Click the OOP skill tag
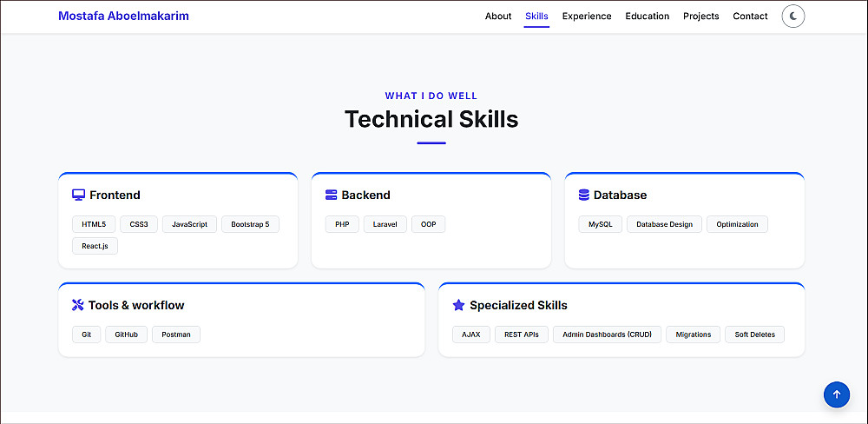Image resolution: width=868 pixels, height=424 pixels. (x=429, y=224)
